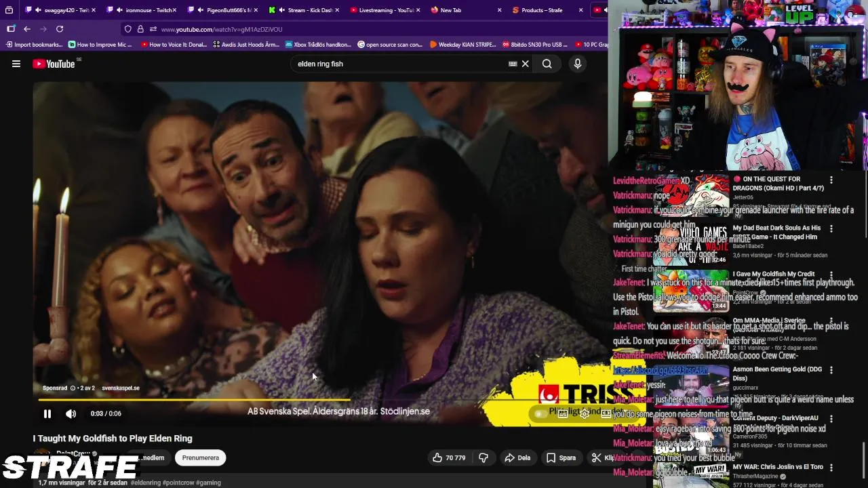Open the tab overview icon in title bar
The height and width of the screenshot is (488, 868).
point(9,10)
